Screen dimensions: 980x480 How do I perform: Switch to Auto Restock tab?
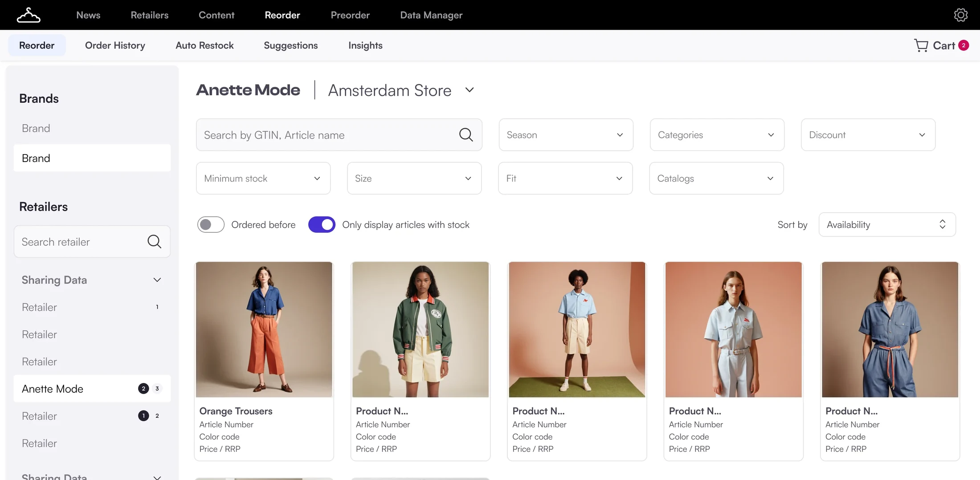click(x=204, y=45)
